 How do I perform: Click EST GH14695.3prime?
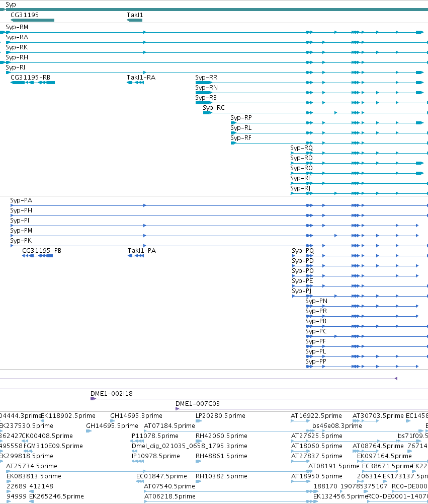coord(136,416)
